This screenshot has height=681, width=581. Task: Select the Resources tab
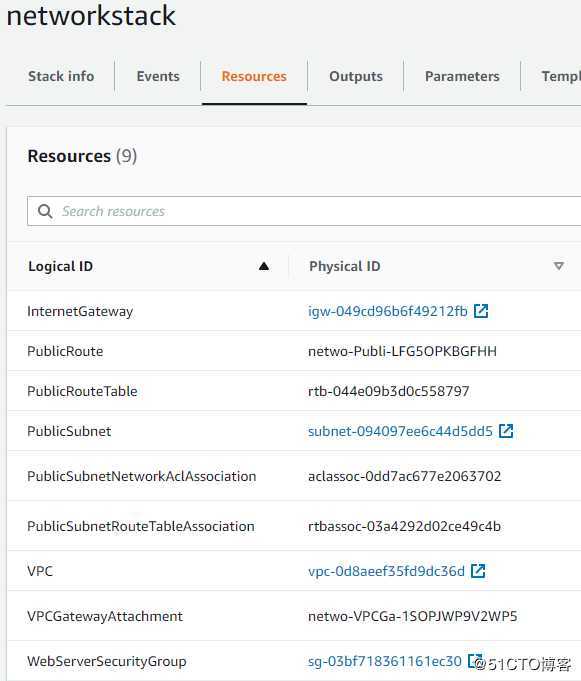(x=254, y=76)
